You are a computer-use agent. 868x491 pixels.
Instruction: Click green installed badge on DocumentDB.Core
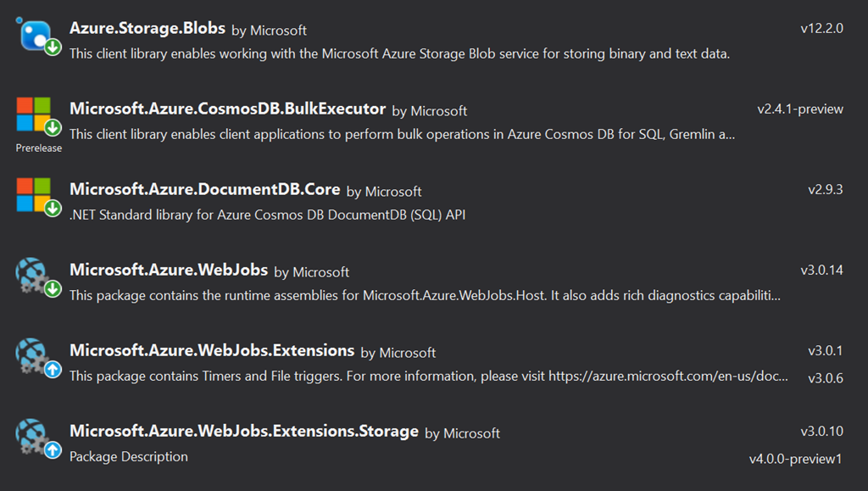click(53, 209)
